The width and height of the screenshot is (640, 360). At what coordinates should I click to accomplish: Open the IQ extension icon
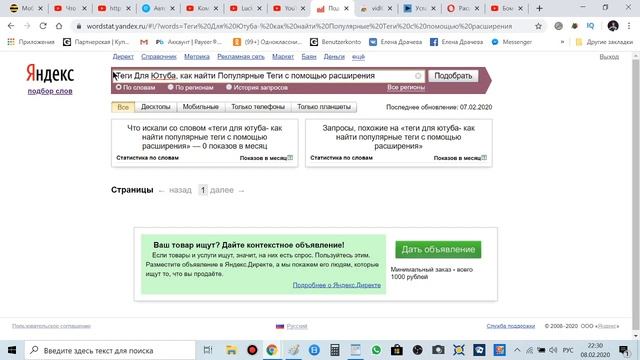pyautogui.click(x=590, y=26)
